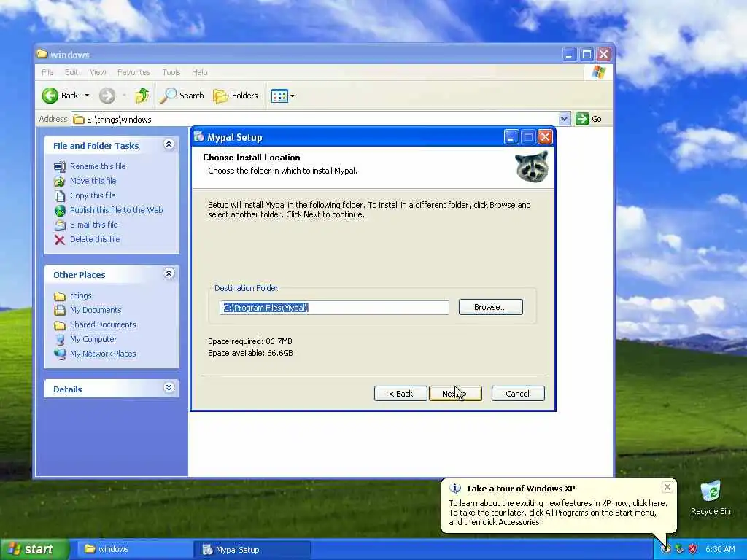Switch to Mypal Setup taskbar button
The height and width of the screenshot is (560, 747).
point(252,550)
